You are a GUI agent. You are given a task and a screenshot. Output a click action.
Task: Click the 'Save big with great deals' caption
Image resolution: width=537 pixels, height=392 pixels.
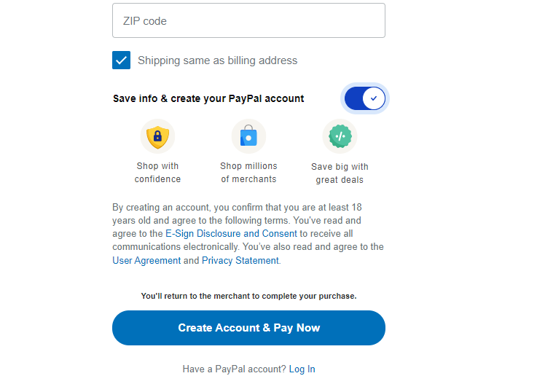click(340, 173)
